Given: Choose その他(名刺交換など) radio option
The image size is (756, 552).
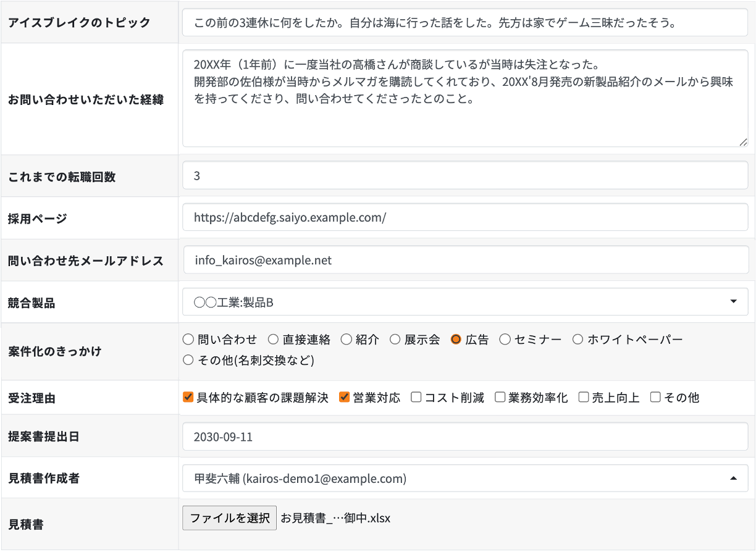Looking at the screenshot, I should (x=188, y=360).
